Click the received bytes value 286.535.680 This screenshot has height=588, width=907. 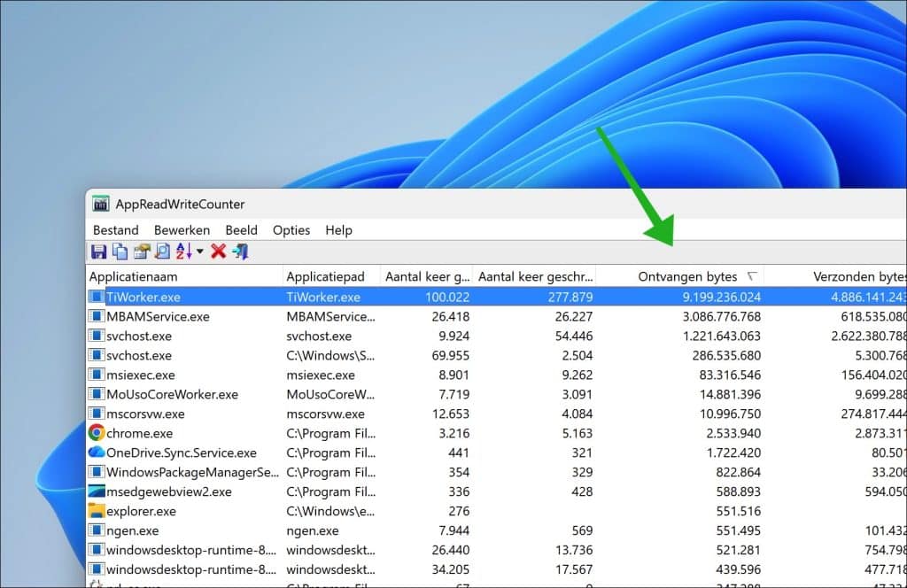point(726,356)
